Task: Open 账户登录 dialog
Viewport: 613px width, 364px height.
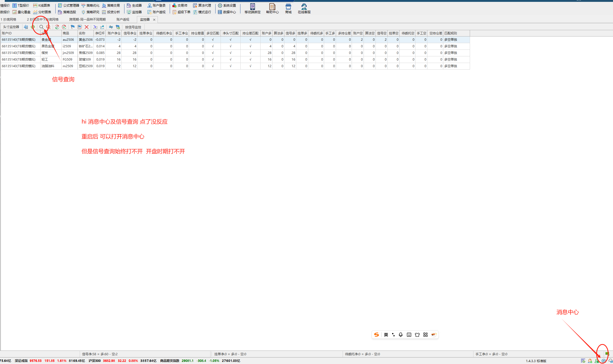Action: (156, 5)
